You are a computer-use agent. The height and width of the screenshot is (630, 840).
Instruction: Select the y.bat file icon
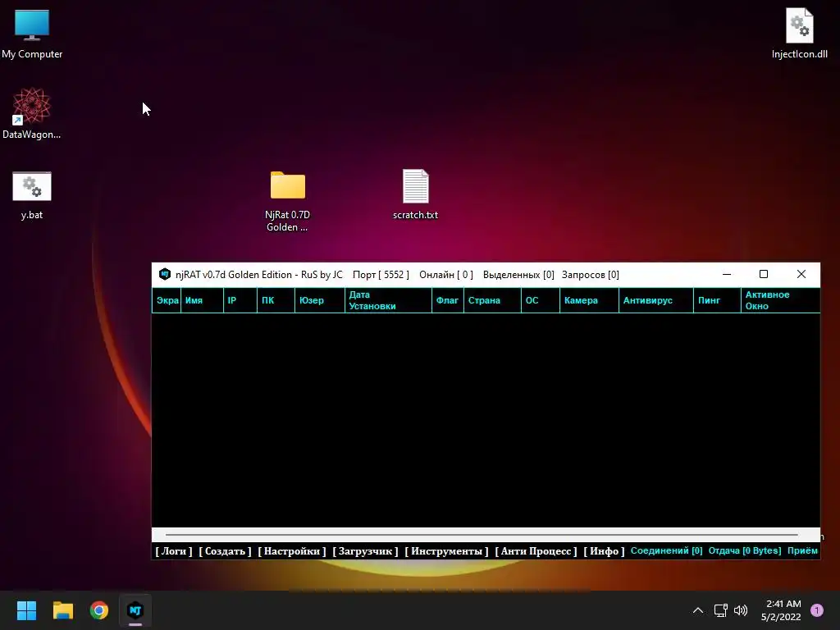[32, 195]
